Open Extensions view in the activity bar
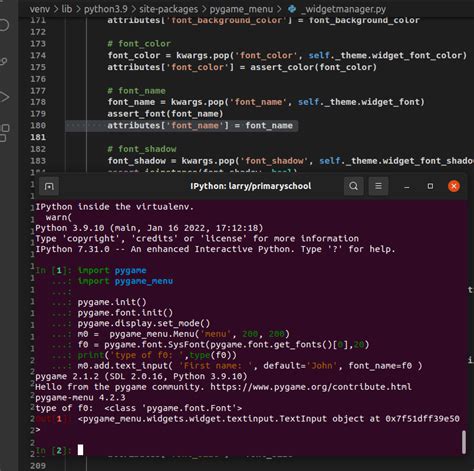Image resolution: width=474 pixels, height=471 pixels. [5, 133]
